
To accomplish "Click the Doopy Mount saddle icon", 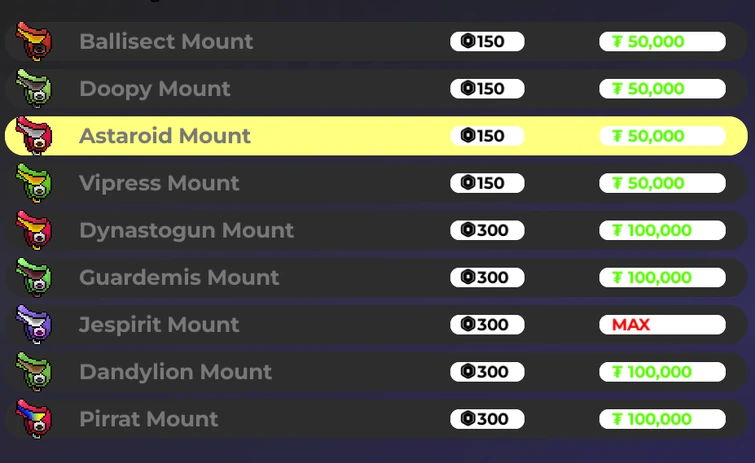I will (x=35, y=89).
